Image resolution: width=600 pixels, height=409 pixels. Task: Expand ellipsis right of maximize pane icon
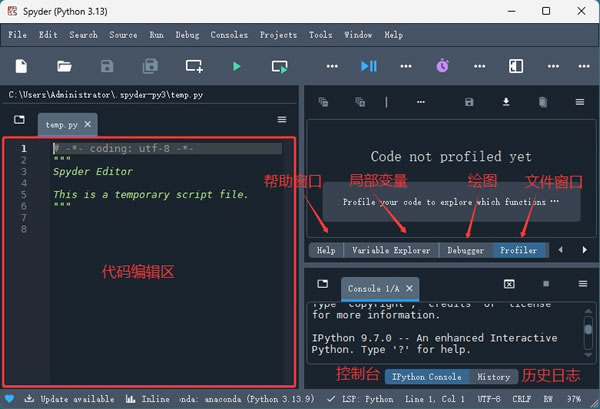[x=553, y=66]
